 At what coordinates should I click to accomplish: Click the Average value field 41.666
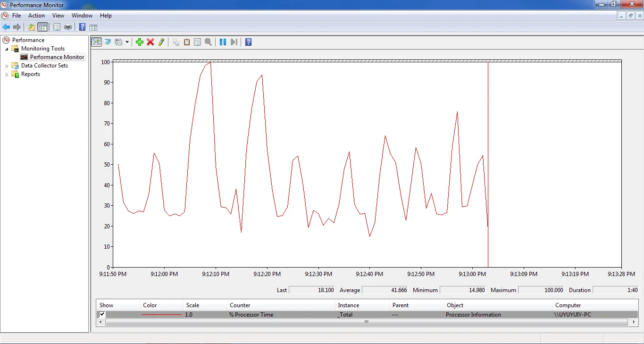coord(385,290)
